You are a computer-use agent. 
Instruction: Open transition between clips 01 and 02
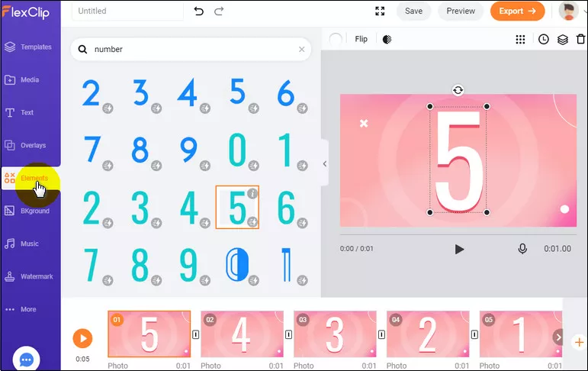tap(196, 334)
